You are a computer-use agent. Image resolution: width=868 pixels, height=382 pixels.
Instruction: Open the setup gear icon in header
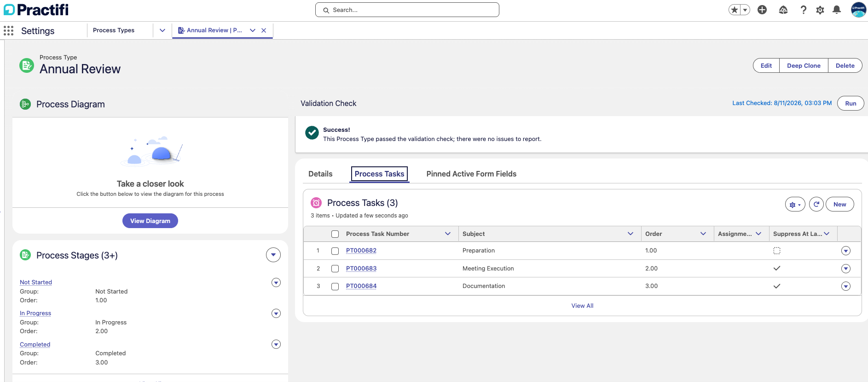pos(820,10)
